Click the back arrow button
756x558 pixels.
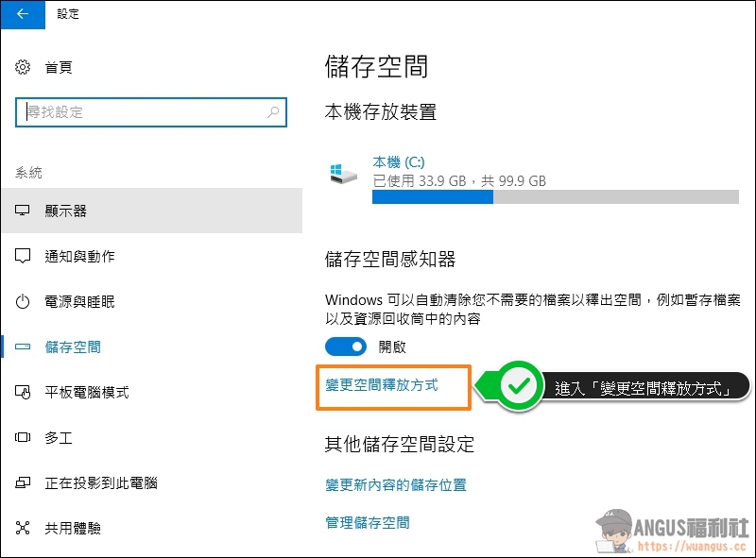pos(23,14)
